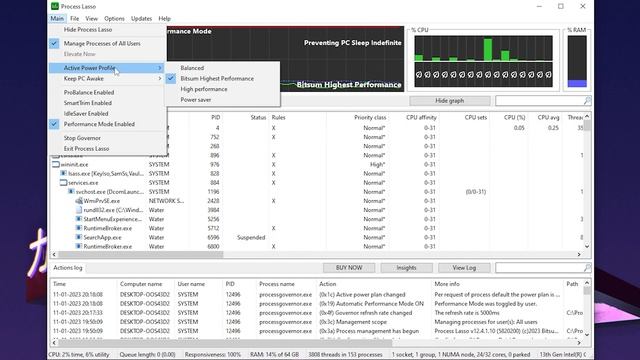Sort log by Action column header
This screenshot has height=360, width=640.
[x=328, y=284]
